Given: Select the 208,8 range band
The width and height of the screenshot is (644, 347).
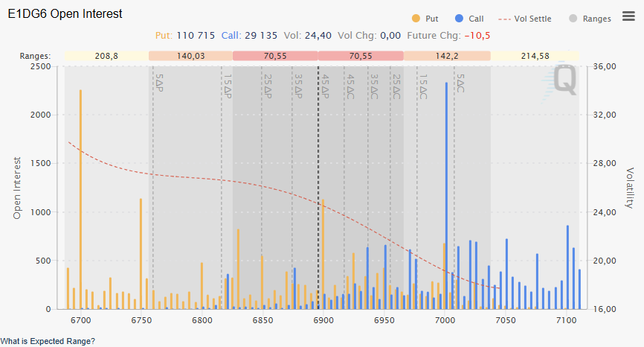Looking at the screenshot, I should (x=106, y=56).
